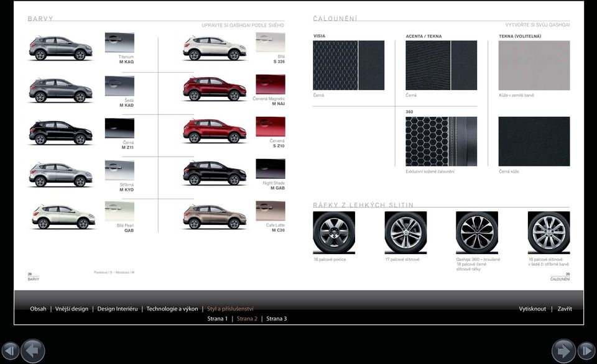Choose the VISIA Černá upholstery swatch
The image size is (597, 364).
[x=348, y=65]
